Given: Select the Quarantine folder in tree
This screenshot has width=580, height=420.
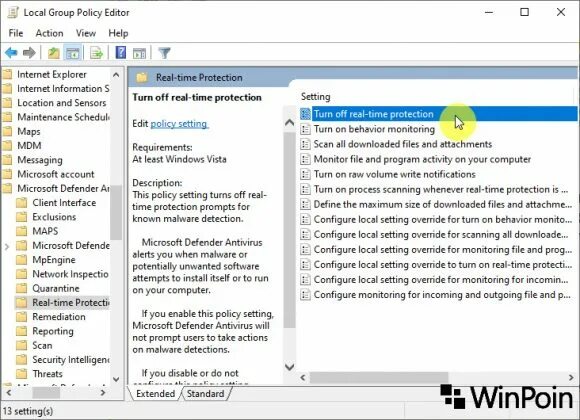Looking at the screenshot, I should (x=56, y=288).
